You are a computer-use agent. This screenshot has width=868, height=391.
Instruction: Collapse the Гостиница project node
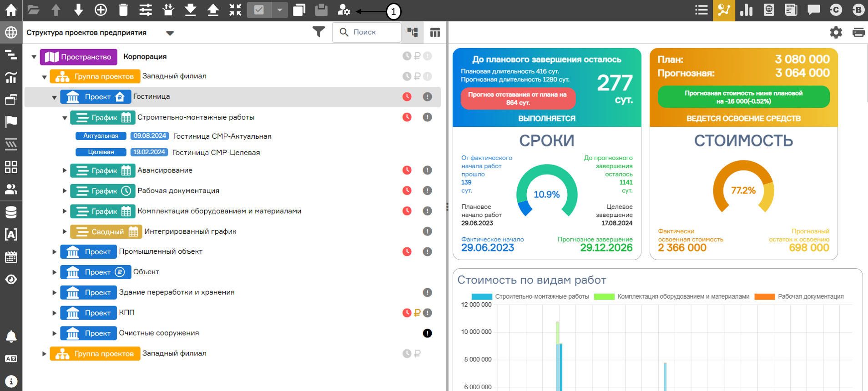[x=54, y=97]
